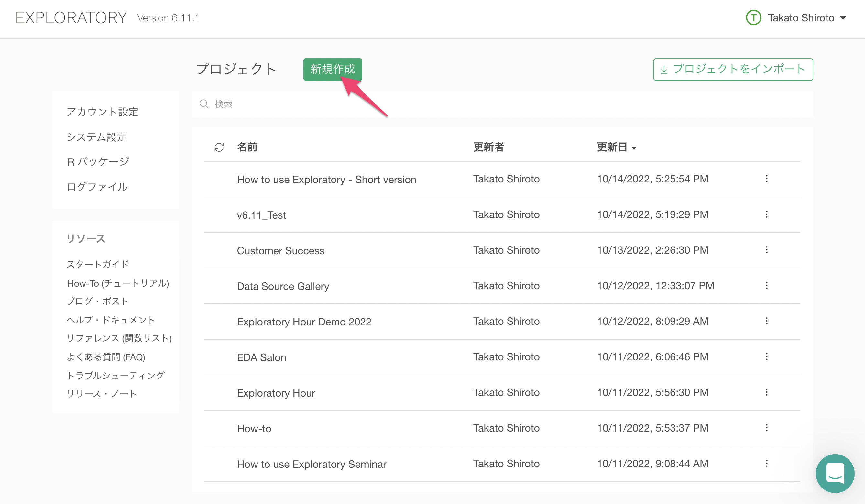865x504 pixels.
Task: Open the options menu for How to use Exploratory Seminar
Action: [x=766, y=464]
